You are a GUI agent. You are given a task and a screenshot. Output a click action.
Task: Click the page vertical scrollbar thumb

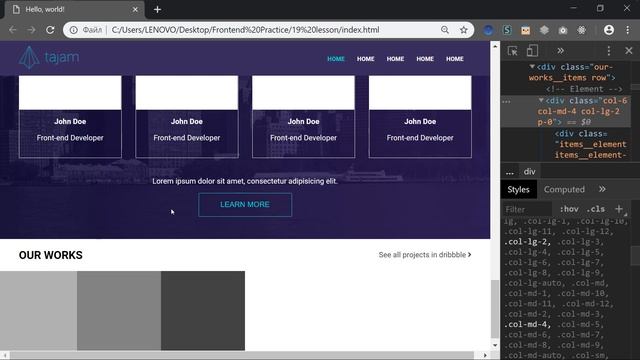pyautogui.click(x=495, y=309)
